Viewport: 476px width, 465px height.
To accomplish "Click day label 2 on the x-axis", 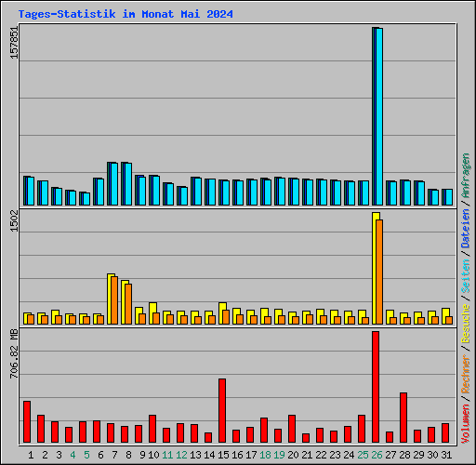I will click(x=45, y=455).
